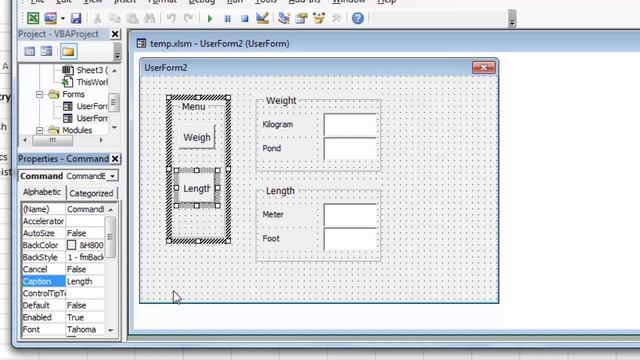Select the (Name) property row
The width and height of the screenshot is (640, 360).
point(63,209)
